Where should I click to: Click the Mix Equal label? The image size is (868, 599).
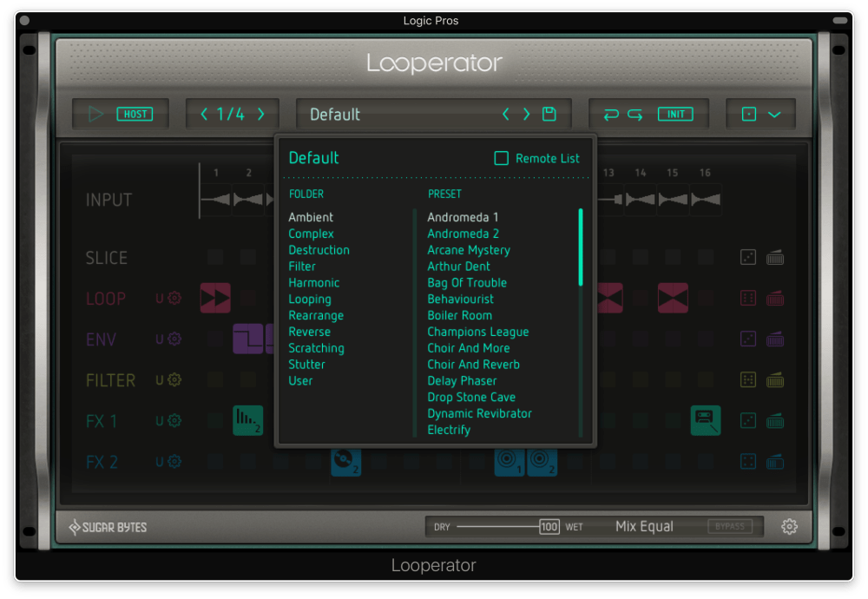[644, 526]
